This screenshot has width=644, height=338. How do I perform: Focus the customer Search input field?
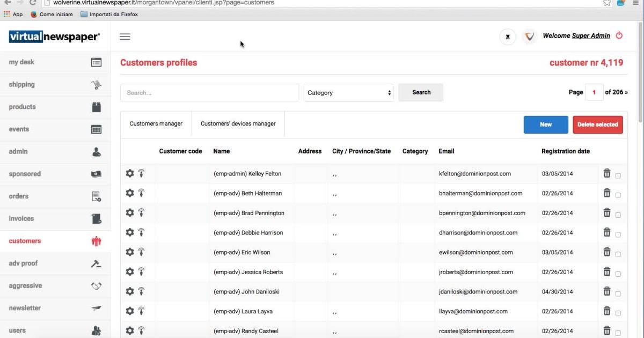tap(209, 93)
